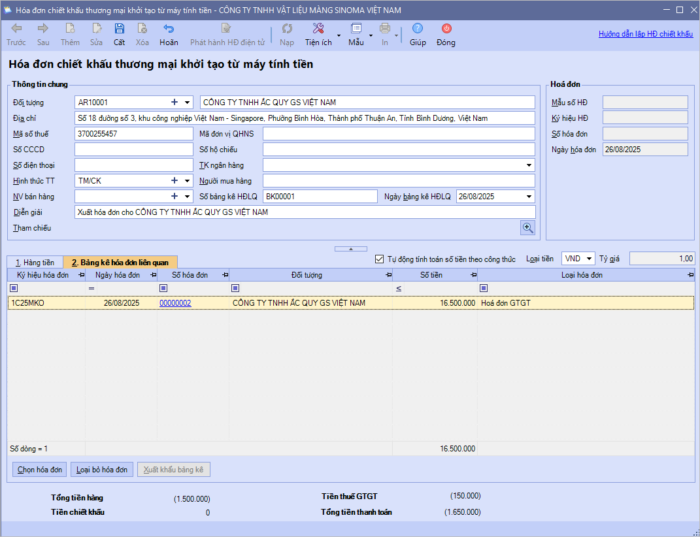Click the Hoãn (undo) toolbar icon

(169, 30)
